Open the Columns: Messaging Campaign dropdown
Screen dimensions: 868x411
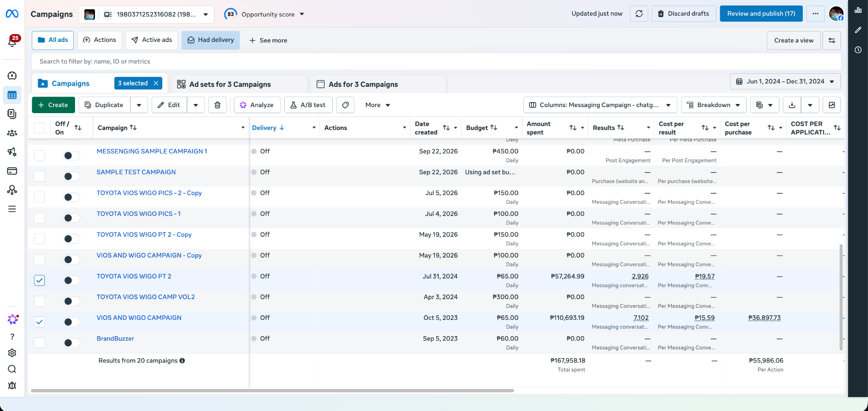pyautogui.click(x=600, y=105)
